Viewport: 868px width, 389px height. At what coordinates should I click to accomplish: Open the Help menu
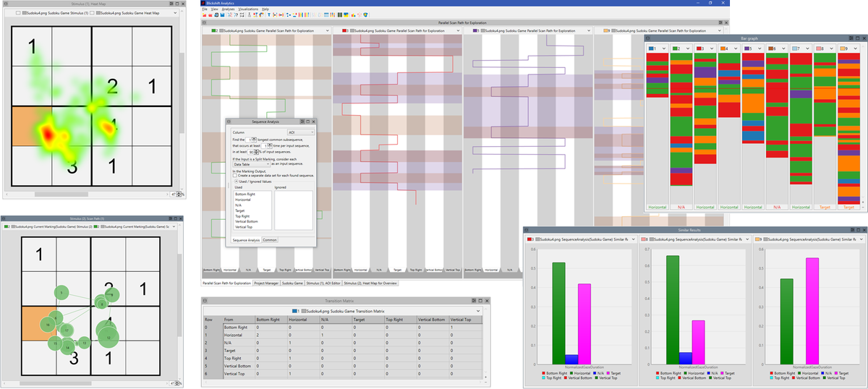(x=265, y=9)
